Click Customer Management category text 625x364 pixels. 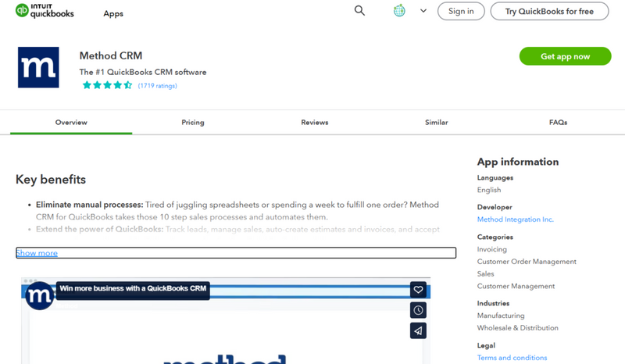click(x=516, y=286)
